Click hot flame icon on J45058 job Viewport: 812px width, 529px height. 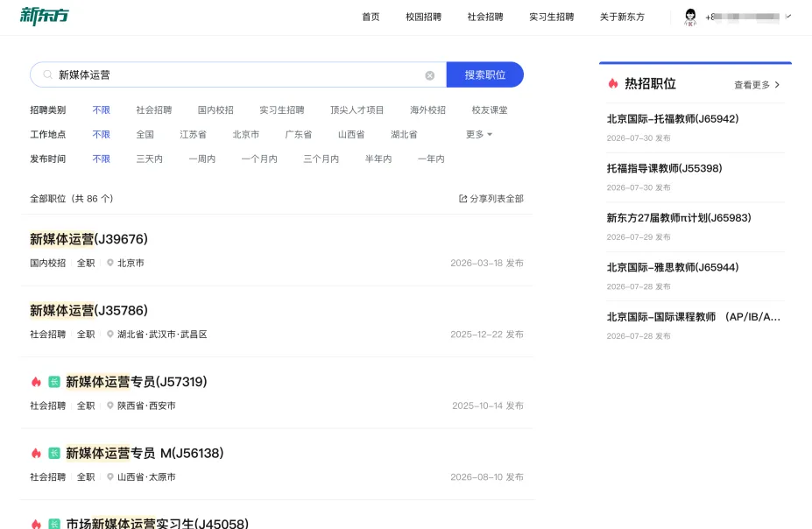(x=36, y=524)
